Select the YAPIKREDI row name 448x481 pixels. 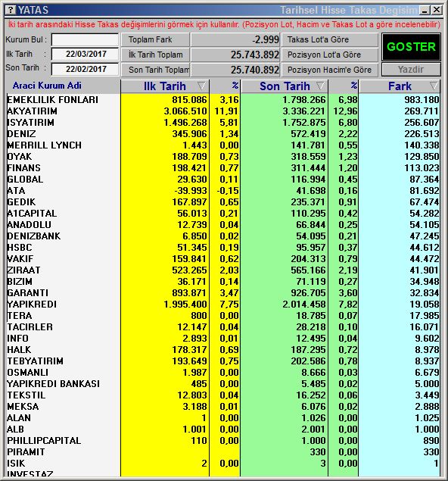click(32, 304)
